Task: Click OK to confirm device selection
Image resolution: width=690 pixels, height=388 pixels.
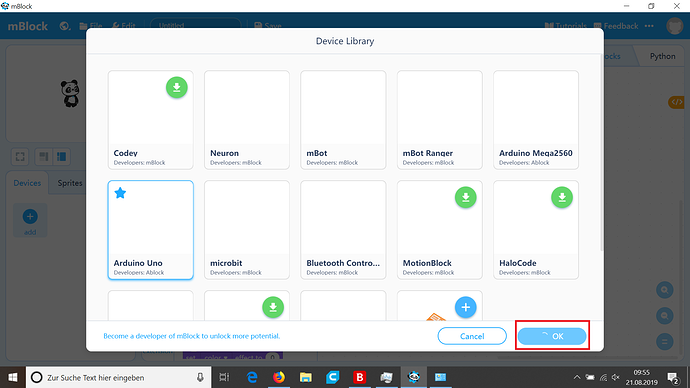Action: pyautogui.click(x=552, y=336)
